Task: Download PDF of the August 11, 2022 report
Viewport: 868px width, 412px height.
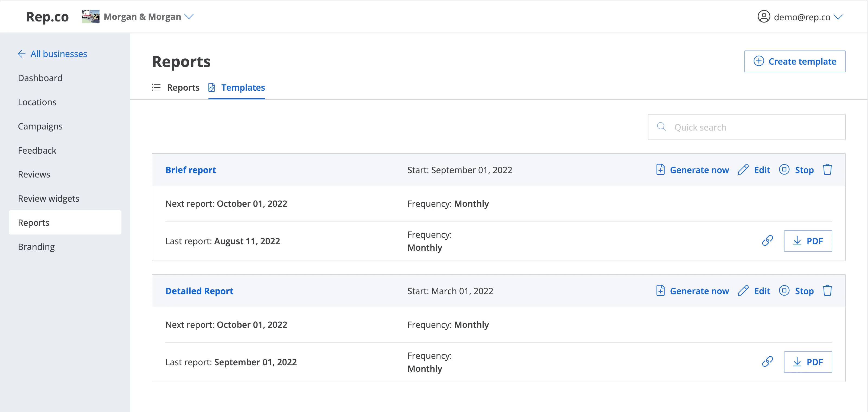Action: (x=808, y=241)
